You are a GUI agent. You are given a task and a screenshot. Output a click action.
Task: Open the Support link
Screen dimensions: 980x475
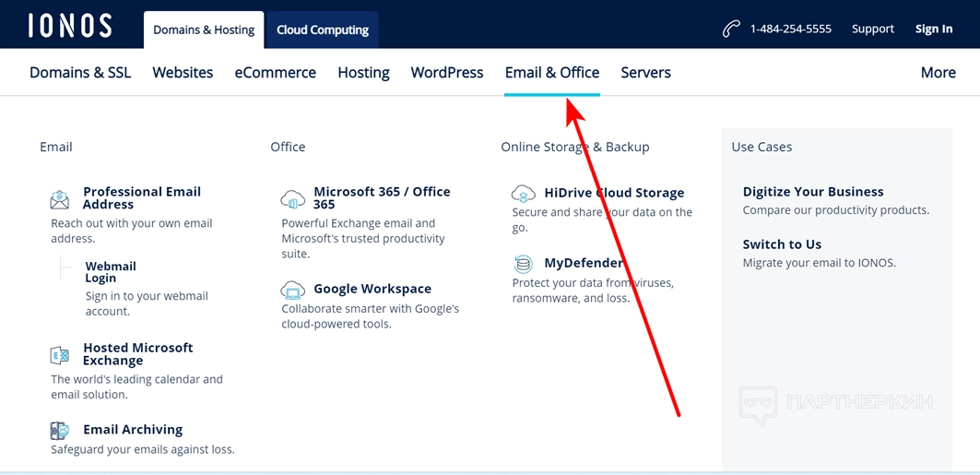click(x=873, y=29)
